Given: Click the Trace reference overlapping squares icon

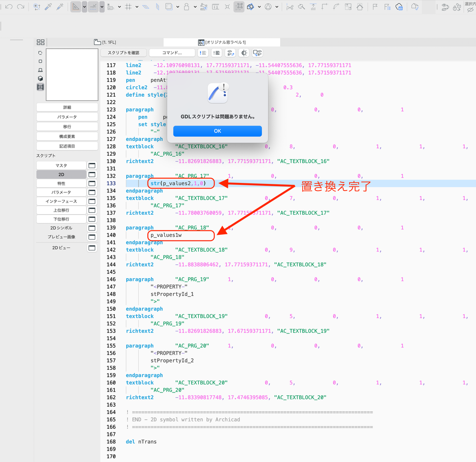Looking at the screenshot, I should [x=169, y=7].
